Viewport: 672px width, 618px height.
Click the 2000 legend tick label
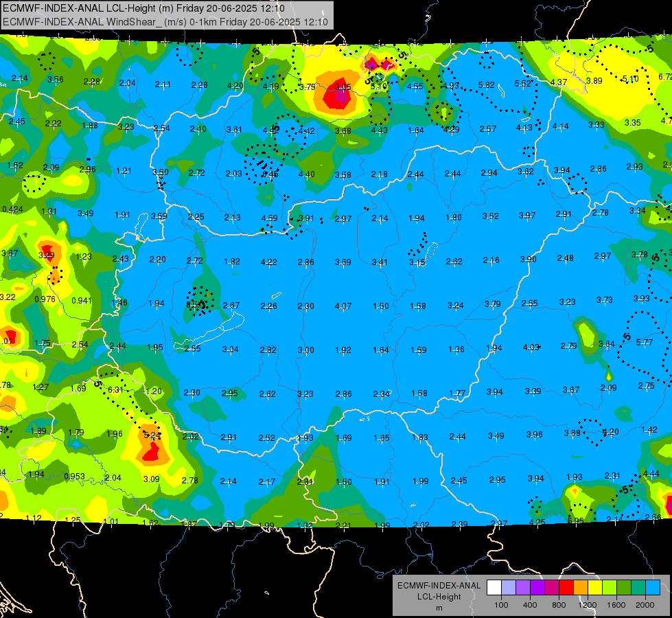tap(645, 605)
